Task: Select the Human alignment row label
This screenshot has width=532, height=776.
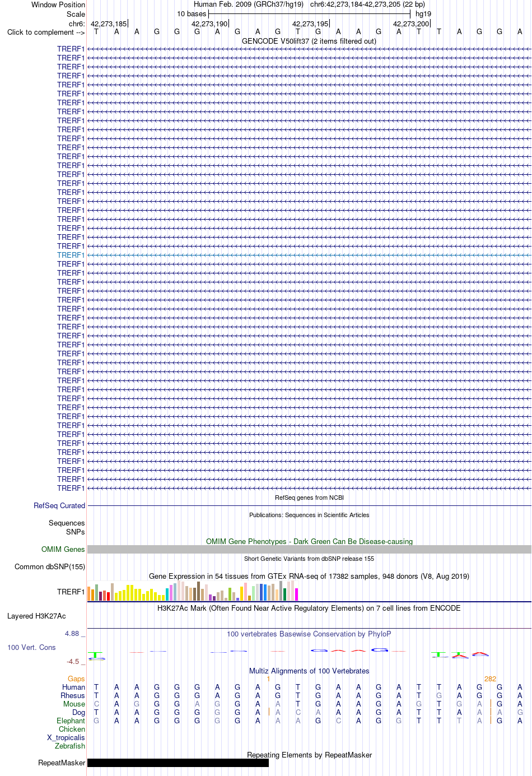Action: [x=74, y=687]
